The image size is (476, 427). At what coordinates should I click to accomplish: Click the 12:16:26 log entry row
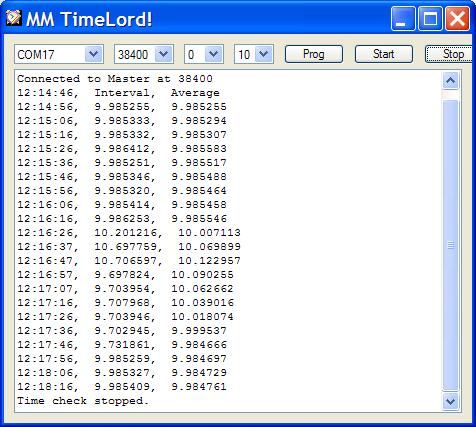[129, 233]
